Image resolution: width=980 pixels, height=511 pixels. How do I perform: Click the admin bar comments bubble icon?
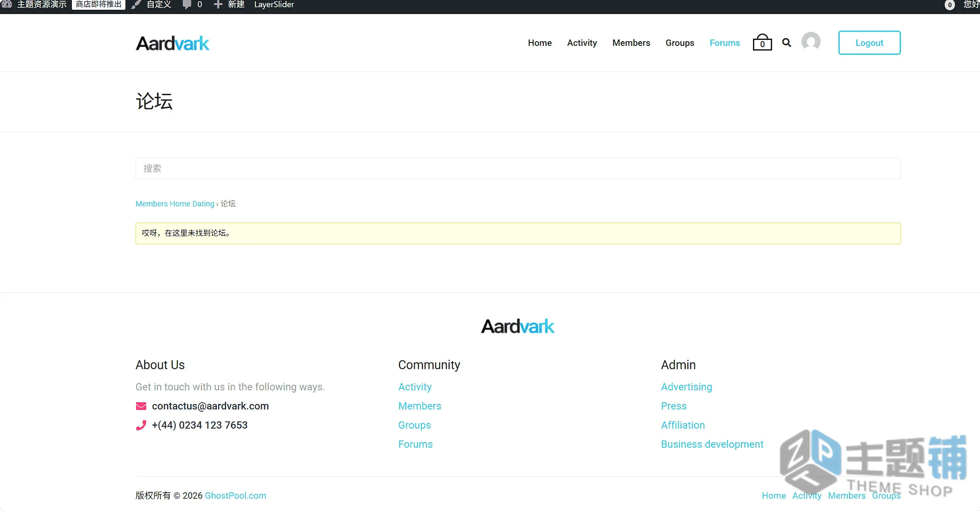click(x=186, y=5)
